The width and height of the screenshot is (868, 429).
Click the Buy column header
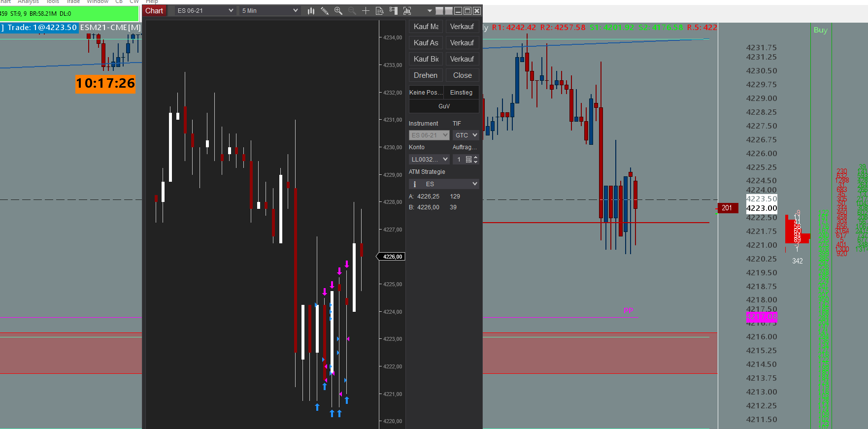(821, 30)
